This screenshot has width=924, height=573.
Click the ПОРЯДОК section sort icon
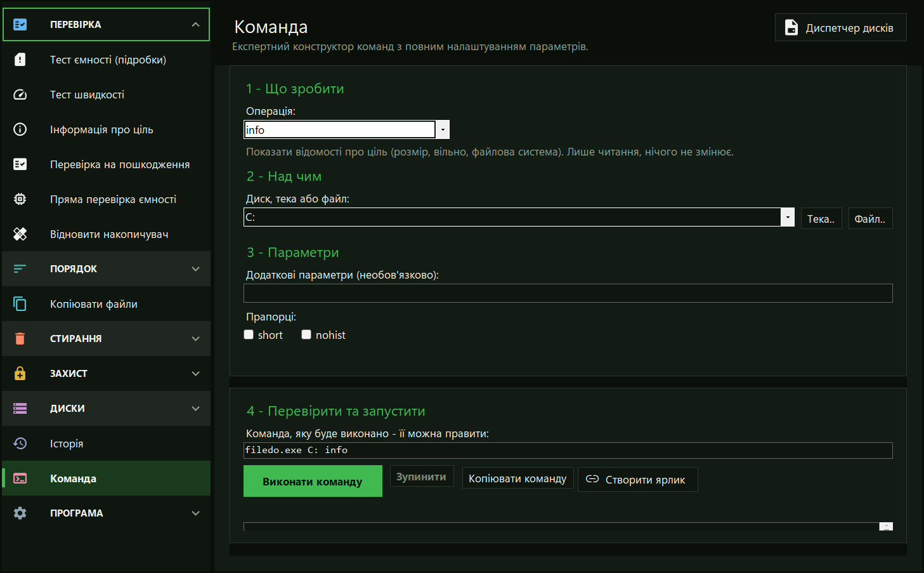coord(20,269)
